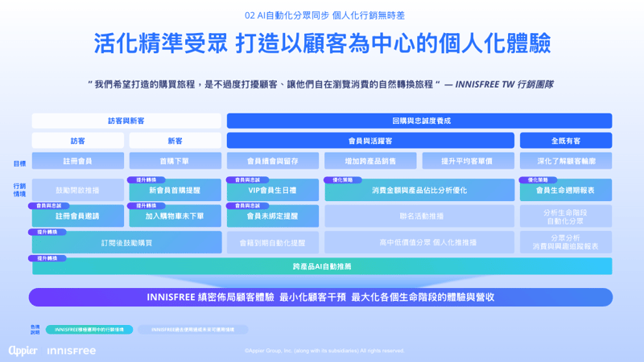The image size is (644, 362).
Task: Select the 回購與忠誠度養成 header tab
Action: 419,121
